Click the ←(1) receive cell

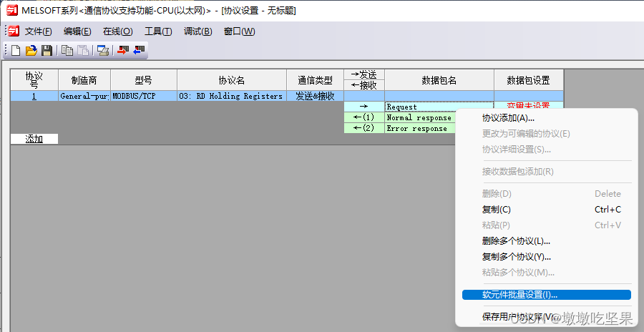click(364, 117)
